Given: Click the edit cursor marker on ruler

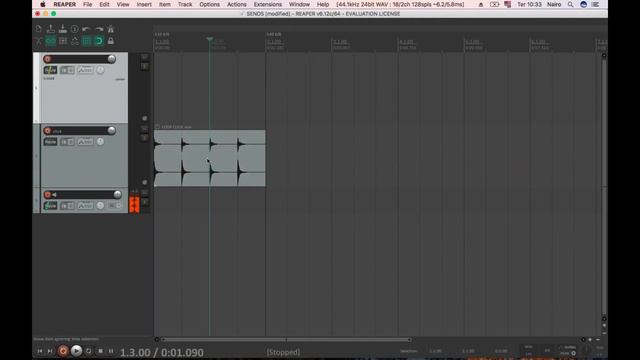Looking at the screenshot, I should (209, 39).
